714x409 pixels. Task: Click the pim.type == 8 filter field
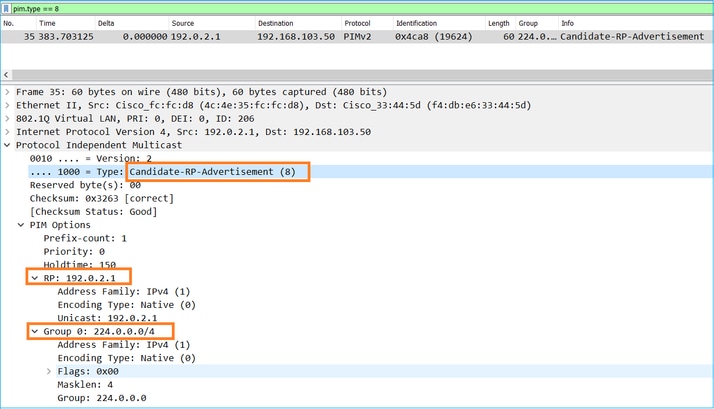pyautogui.click(x=362, y=9)
